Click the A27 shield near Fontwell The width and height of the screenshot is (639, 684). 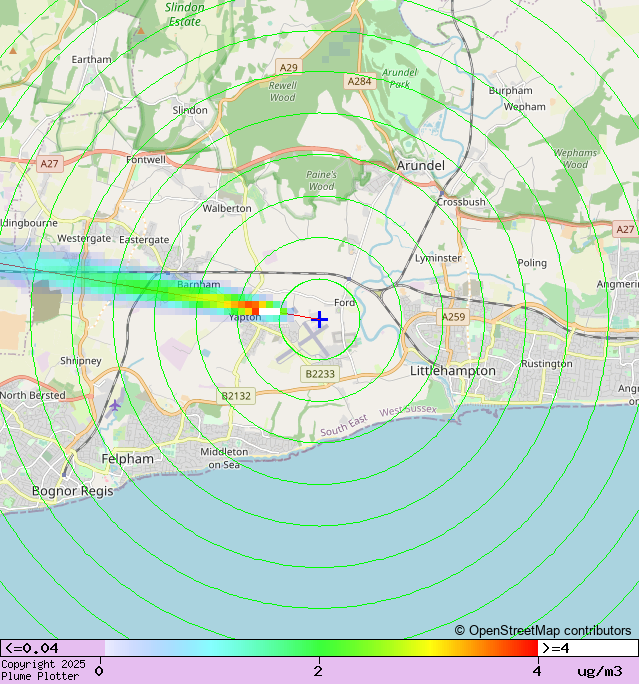49,164
